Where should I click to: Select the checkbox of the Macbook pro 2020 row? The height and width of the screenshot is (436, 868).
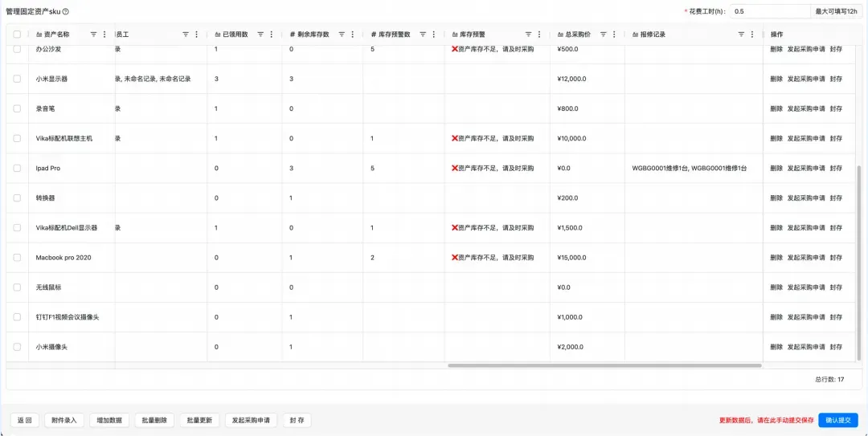tap(17, 258)
